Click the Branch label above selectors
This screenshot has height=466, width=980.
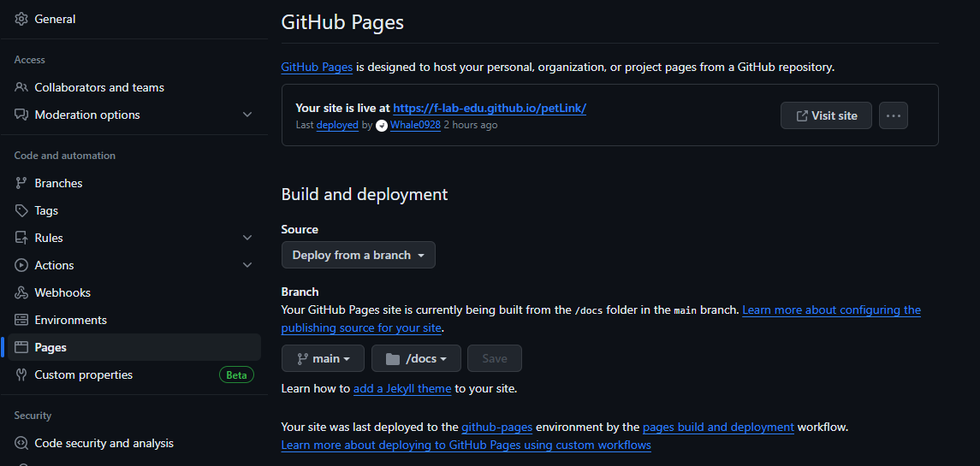coord(300,292)
